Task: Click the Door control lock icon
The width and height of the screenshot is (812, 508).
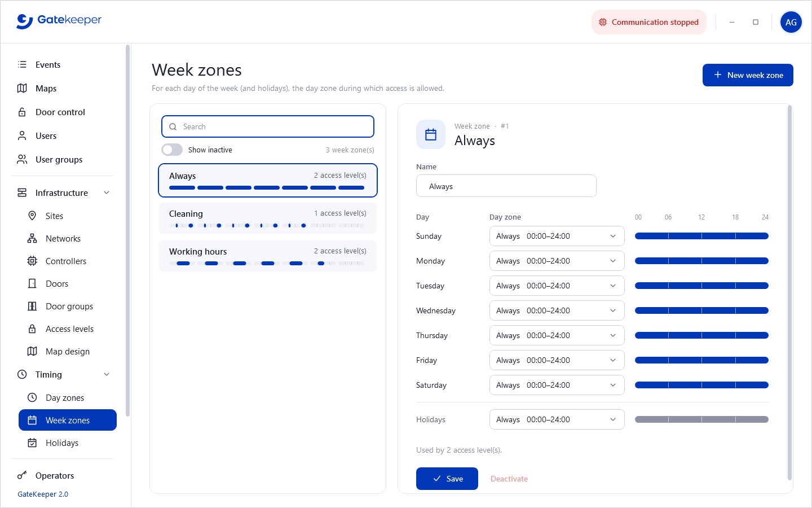Action: [22, 112]
